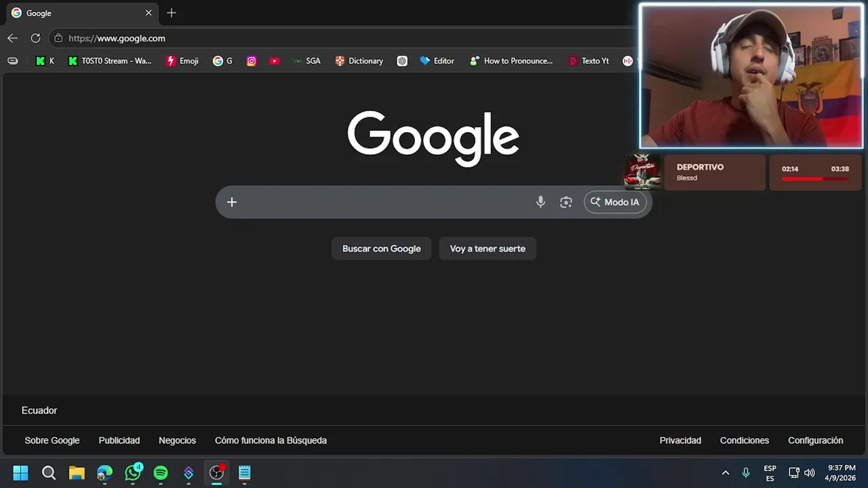Open Modo IA
This screenshot has height=488, width=868.
[615, 202]
